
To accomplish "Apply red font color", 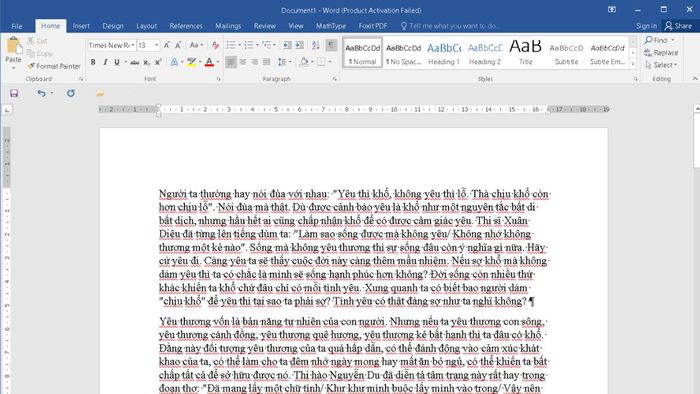I will 209,62.
